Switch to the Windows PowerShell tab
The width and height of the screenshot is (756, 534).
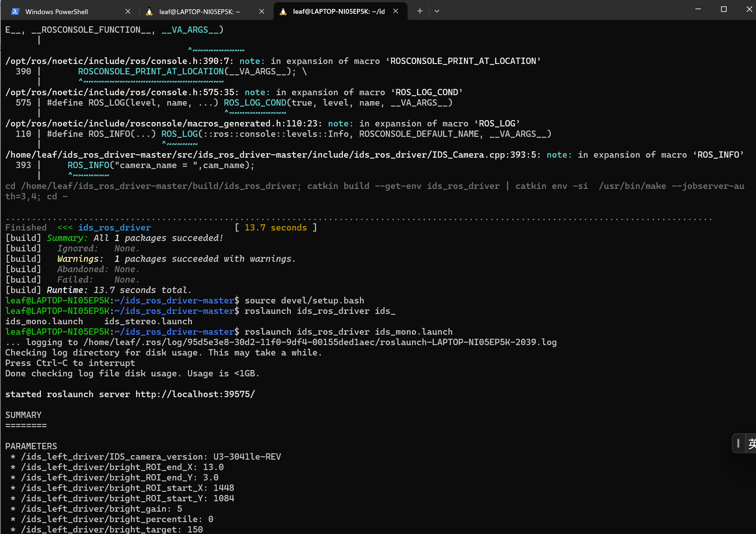(x=57, y=12)
